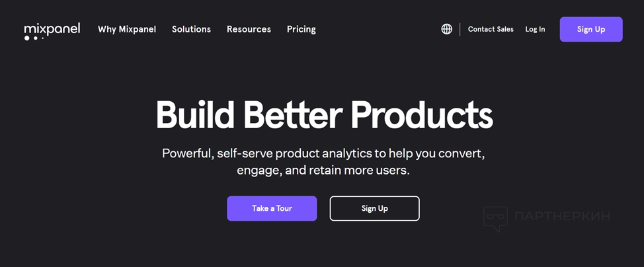644x267 pixels.
Task: Click the word Products in the headline
Action: click(x=422, y=114)
